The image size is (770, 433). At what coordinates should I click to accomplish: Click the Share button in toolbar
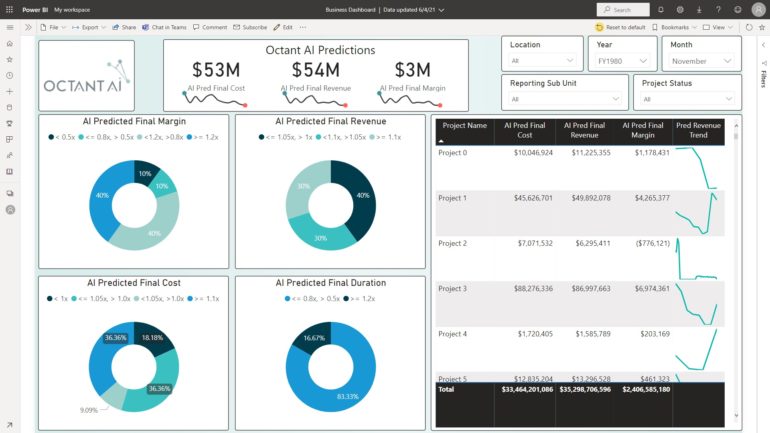pos(125,27)
